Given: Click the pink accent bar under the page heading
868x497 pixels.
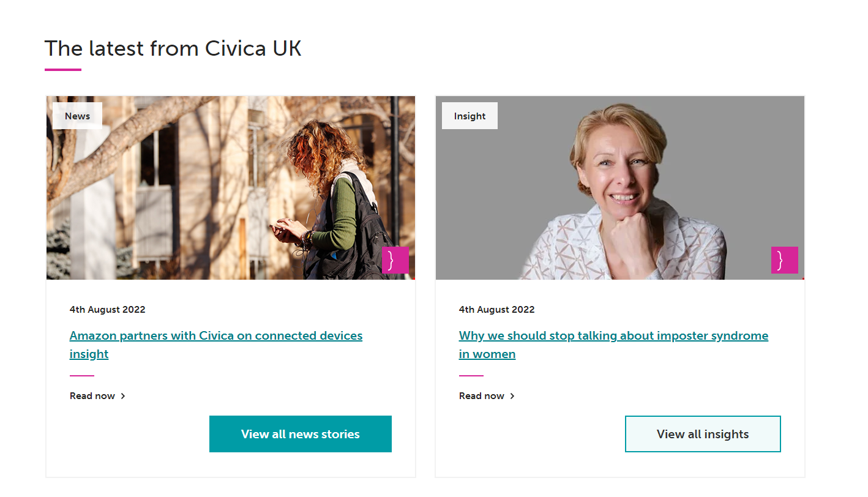Looking at the screenshot, I should pos(62,69).
